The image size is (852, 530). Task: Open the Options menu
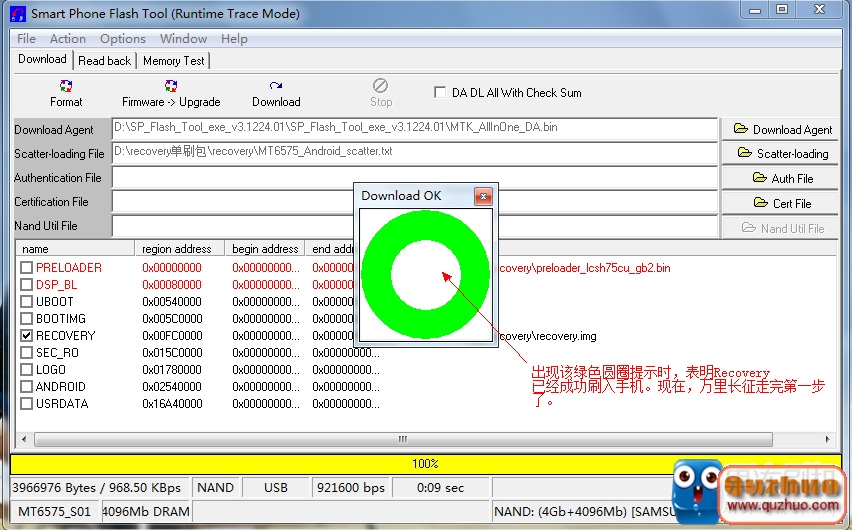click(x=123, y=39)
